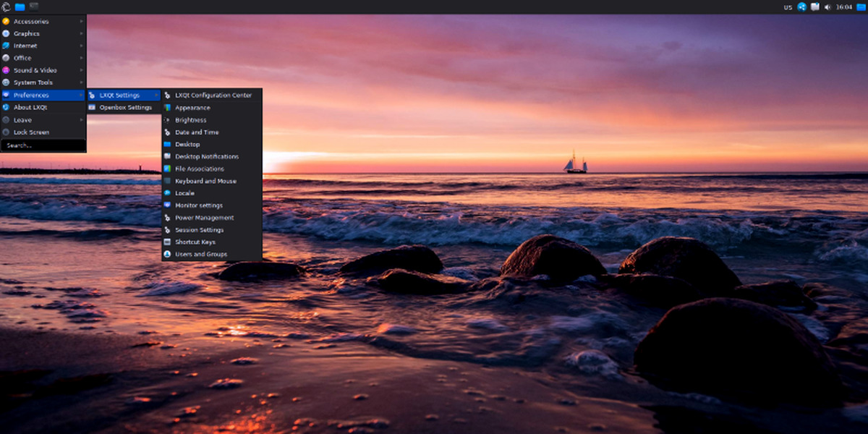Click About LXQt menu entry
This screenshot has height=434, width=868.
(x=30, y=108)
